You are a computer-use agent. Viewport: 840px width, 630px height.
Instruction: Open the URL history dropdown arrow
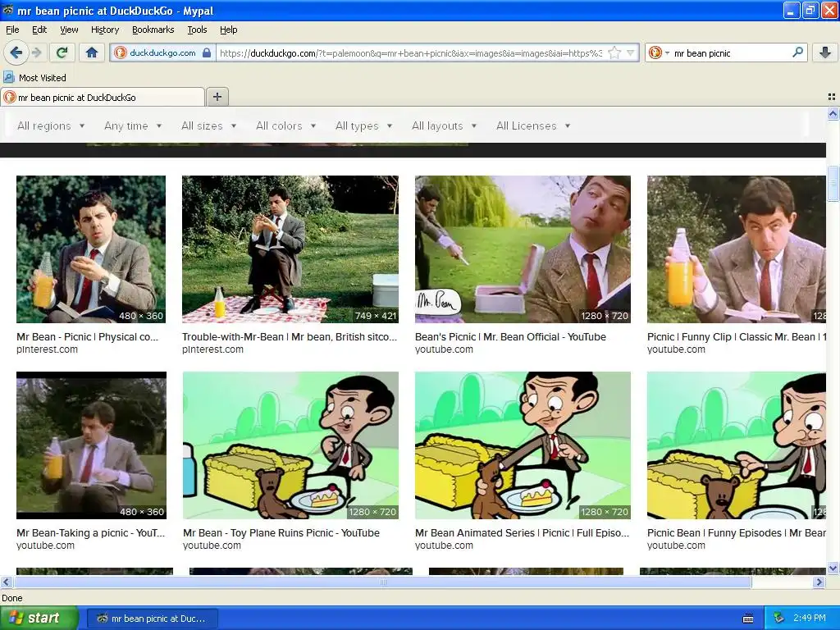[x=631, y=52]
